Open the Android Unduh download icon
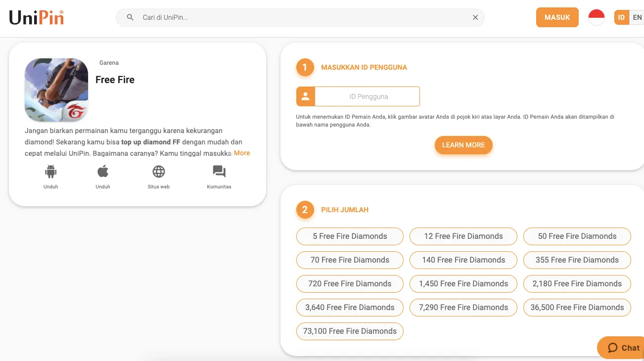 coord(50,172)
